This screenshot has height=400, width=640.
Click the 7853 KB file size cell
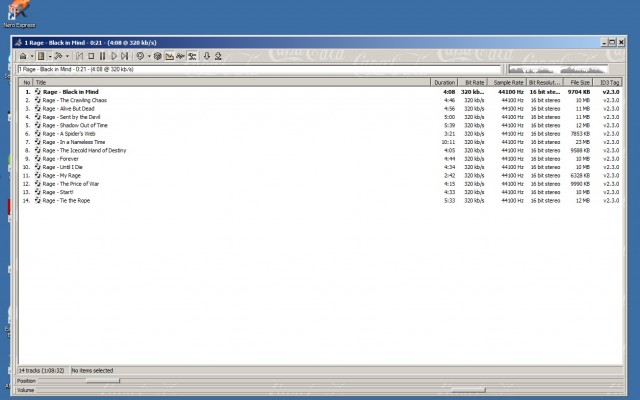[580, 134]
